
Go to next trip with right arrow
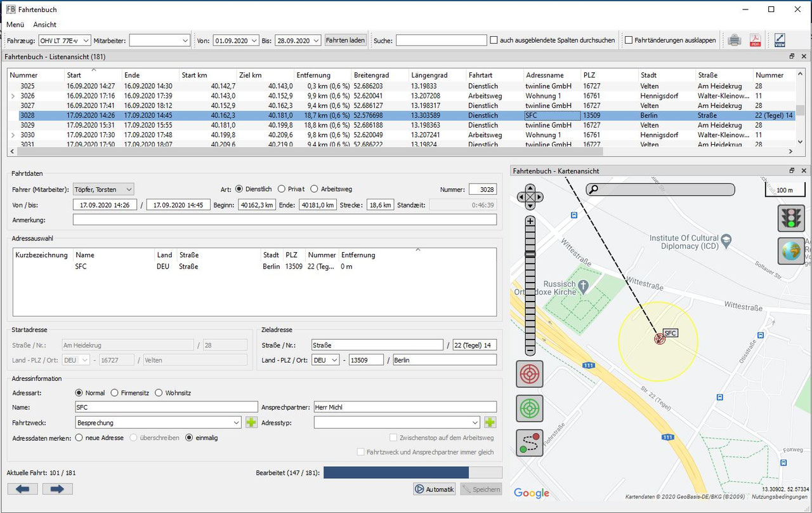[x=57, y=488]
